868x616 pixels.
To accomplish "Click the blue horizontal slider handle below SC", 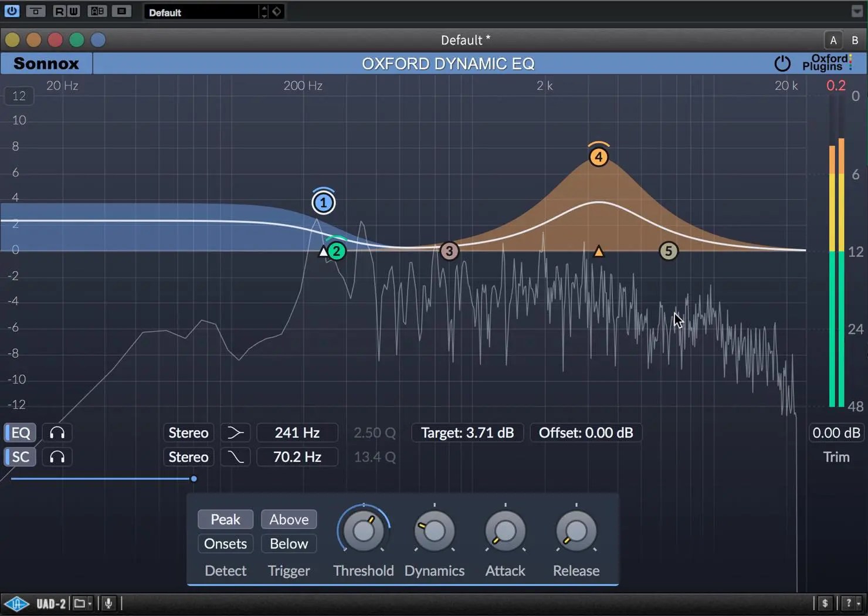I will pyautogui.click(x=194, y=479).
